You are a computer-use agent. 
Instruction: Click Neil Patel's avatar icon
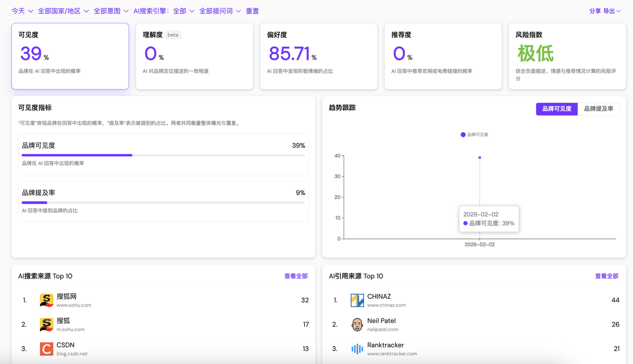357,324
